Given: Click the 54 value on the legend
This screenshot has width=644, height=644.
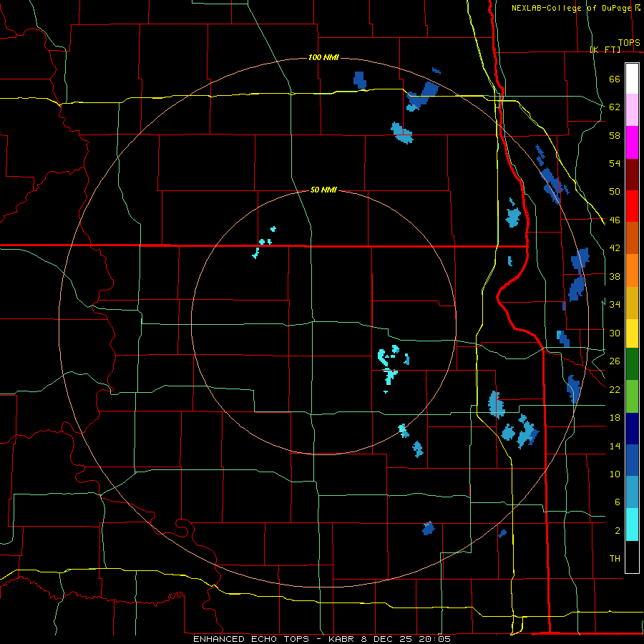Looking at the screenshot, I should (615, 163).
